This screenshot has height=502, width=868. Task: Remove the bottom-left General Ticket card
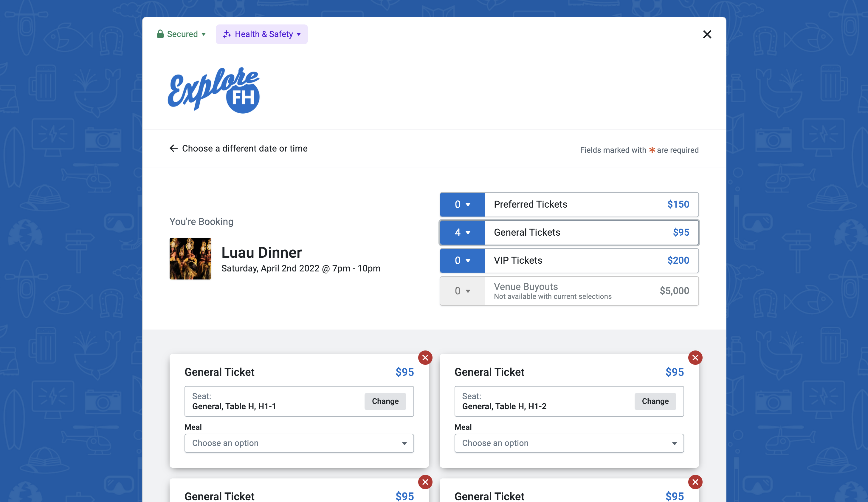click(x=425, y=482)
